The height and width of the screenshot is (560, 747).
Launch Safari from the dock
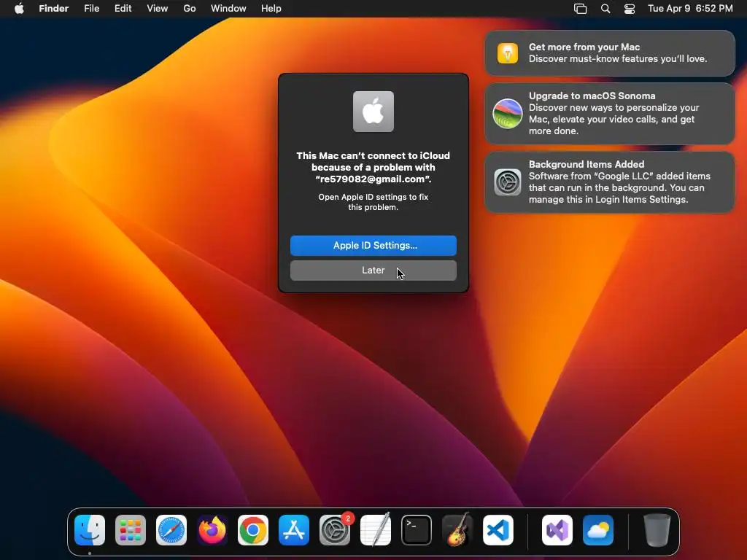click(171, 529)
